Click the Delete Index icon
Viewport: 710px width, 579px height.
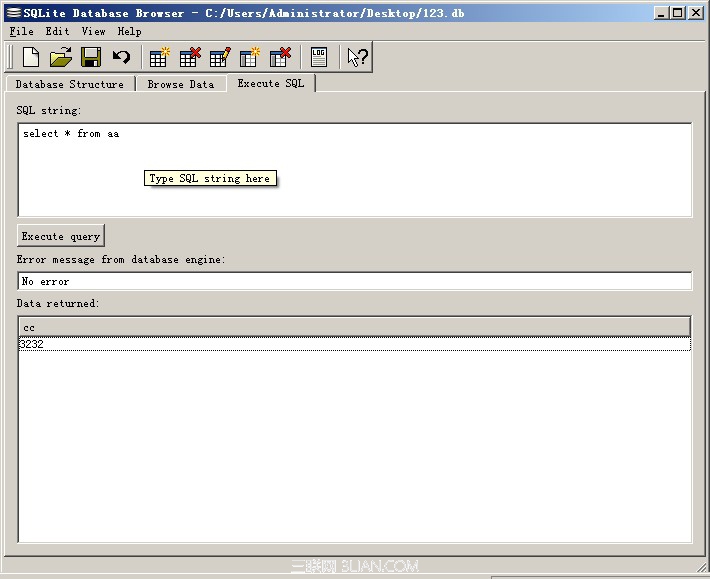tap(280, 57)
